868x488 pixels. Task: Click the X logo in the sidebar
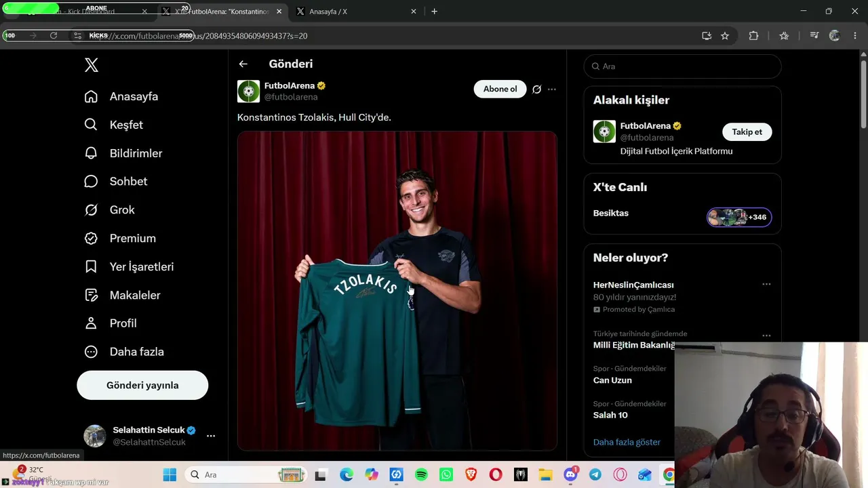point(92,65)
